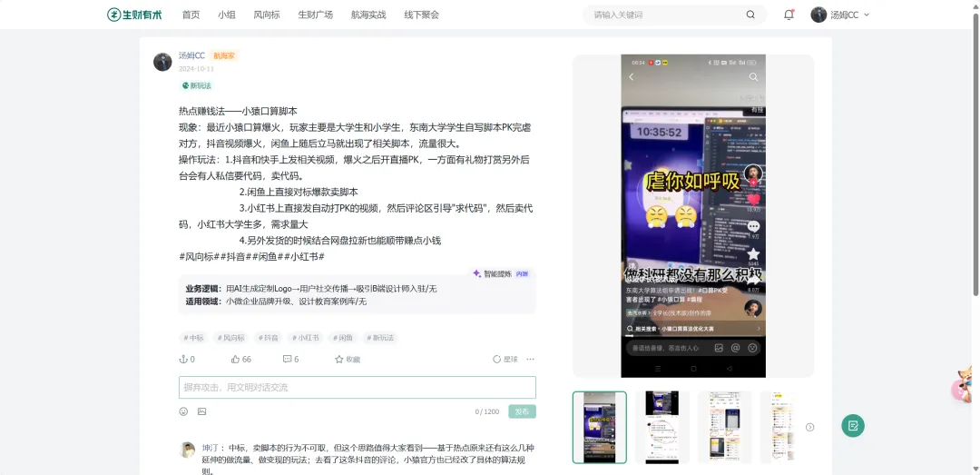The image size is (980, 475).
Task: Click the post title 热点赚钱法——小猿口算脚本
Action: [x=238, y=111]
